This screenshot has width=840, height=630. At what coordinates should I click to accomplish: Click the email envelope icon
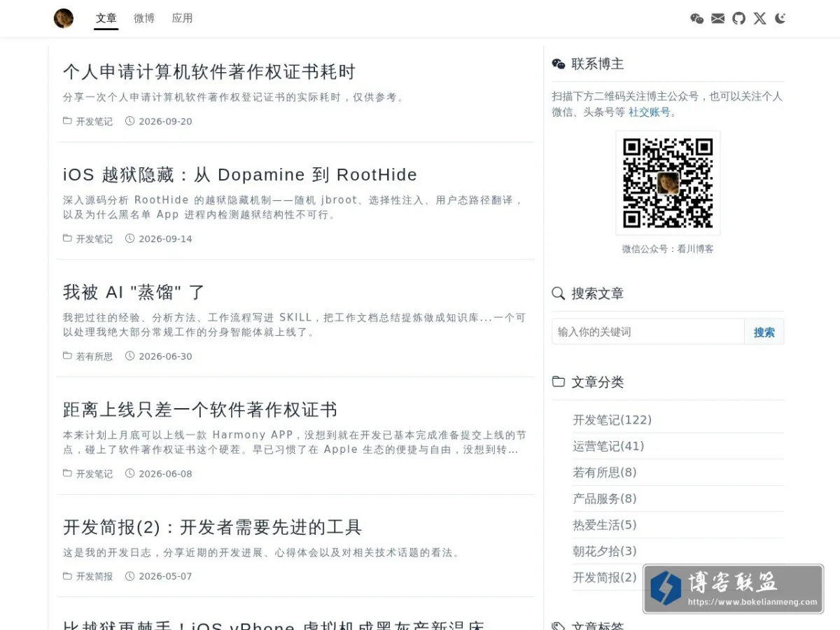pos(717,18)
